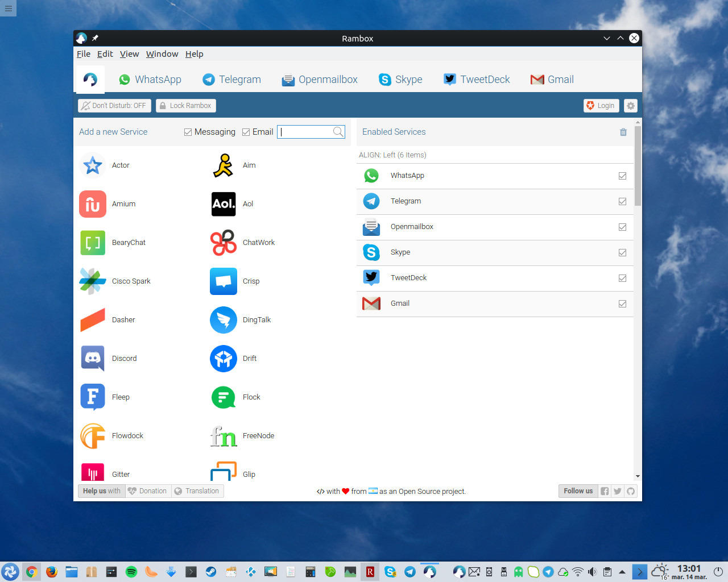Switch to the Openmailbox tab

320,80
